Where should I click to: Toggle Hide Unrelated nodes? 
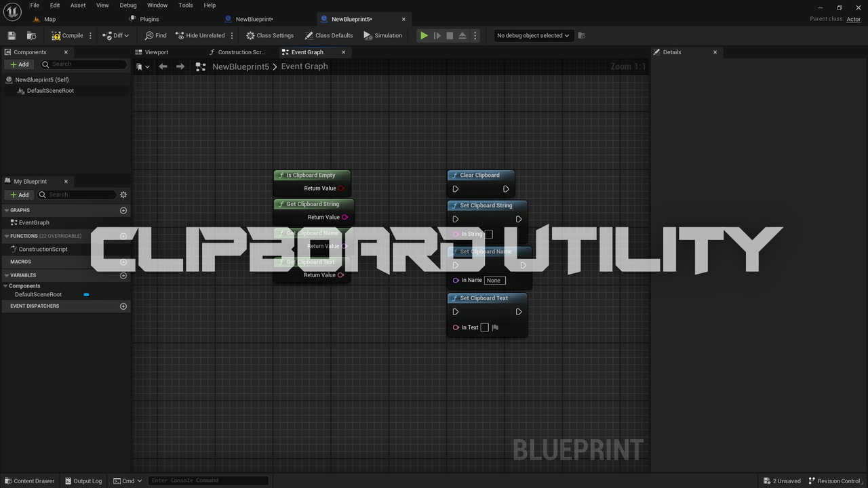pyautogui.click(x=200, y=35)
